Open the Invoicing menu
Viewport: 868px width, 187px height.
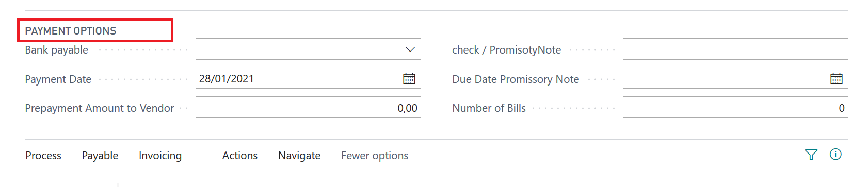160,156
